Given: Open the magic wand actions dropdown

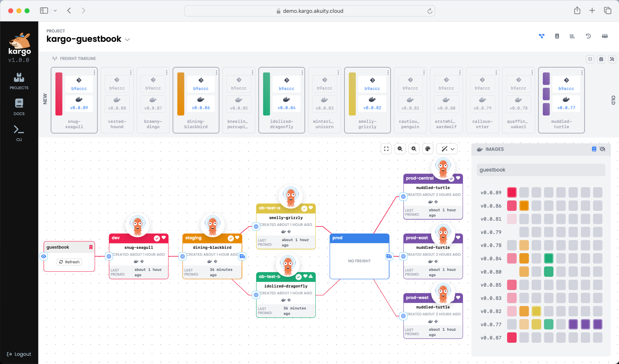Looking at the screenshot, I should 447,149.
